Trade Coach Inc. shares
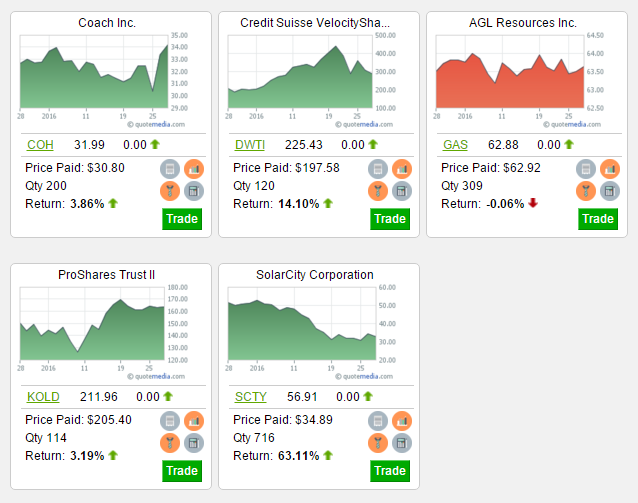 click(x=182, y=219)
